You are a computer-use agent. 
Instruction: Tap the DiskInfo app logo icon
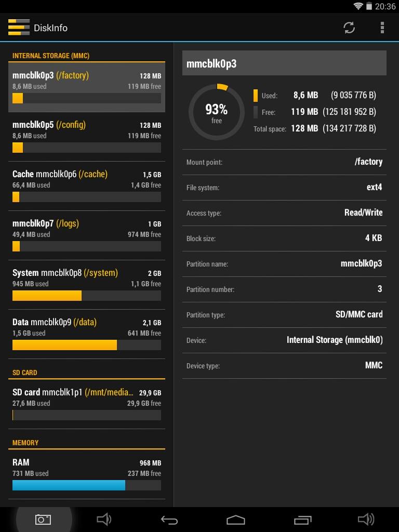(x=19, y=28)
